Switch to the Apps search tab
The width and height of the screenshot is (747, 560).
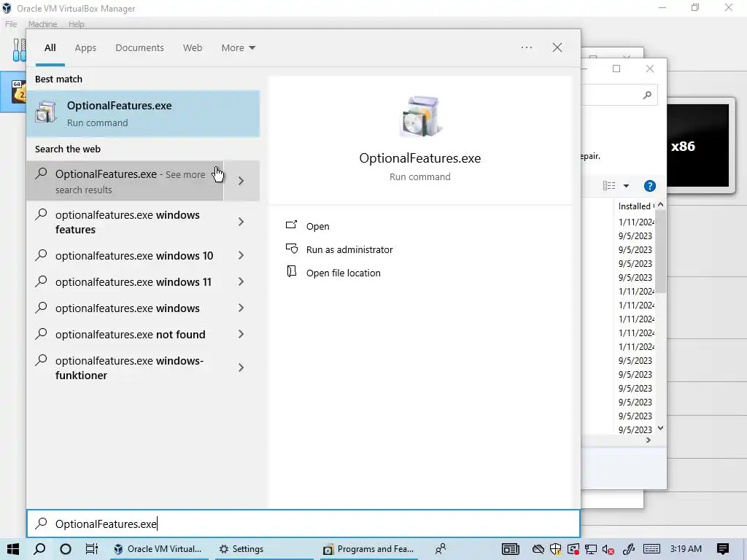tap(85, 47)
